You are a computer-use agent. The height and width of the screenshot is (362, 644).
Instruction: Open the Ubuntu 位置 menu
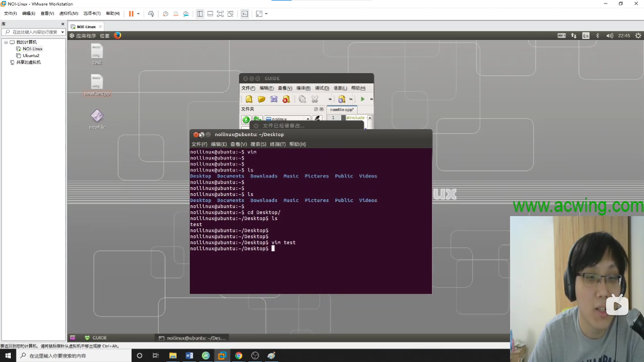coord(105,36)
